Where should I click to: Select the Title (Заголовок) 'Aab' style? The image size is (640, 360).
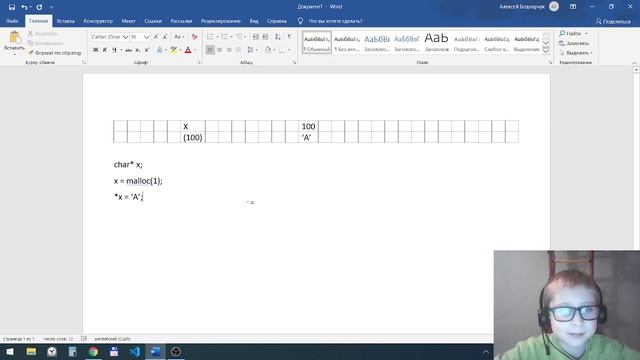(436, 42)
